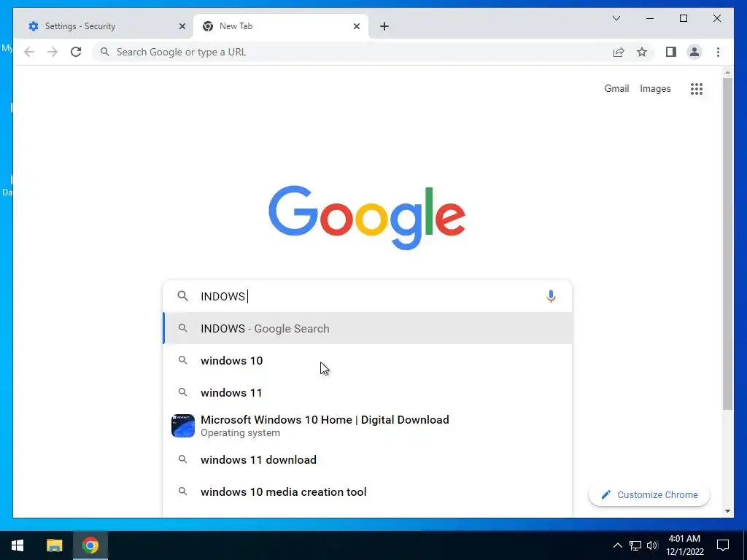Open the Chrome profile avatar
Viewport: 747px width, 560px height.
(694, 52)
